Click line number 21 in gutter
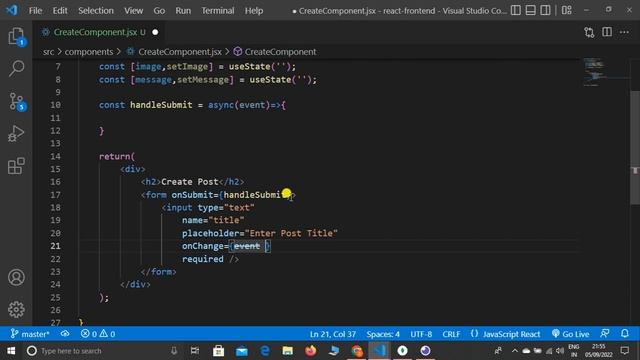Image resolution: width=640 pixels, height=360 pixels. point(56,246)
